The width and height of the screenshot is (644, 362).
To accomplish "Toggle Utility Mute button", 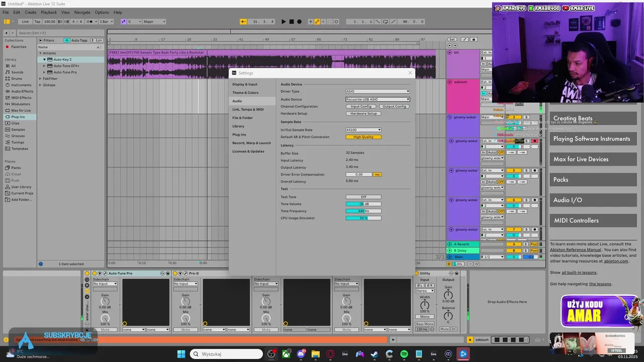I will pyautogui.click(x=445, y=329).
